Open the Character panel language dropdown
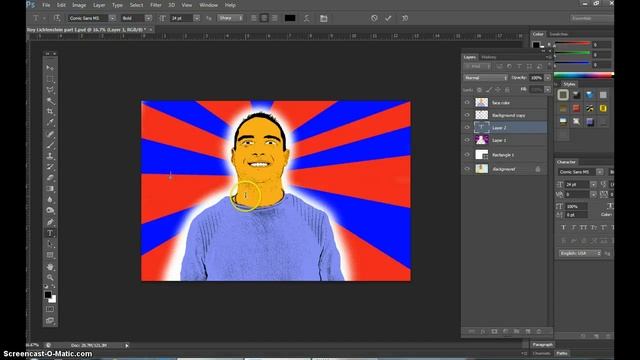Viewport: 640px width, 360px height. point(580,253)
